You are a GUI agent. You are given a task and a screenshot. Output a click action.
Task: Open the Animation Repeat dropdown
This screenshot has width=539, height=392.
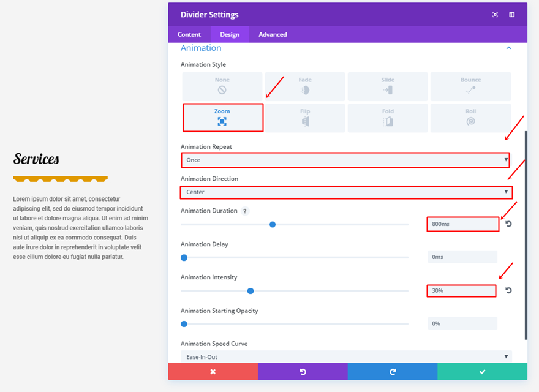coord(345,160)
